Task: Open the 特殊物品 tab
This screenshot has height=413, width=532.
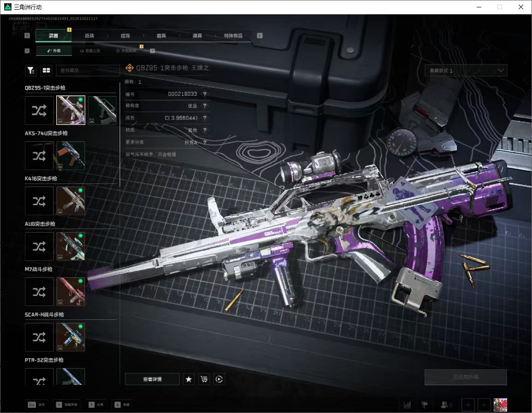Action: click(x=233, y=35)
